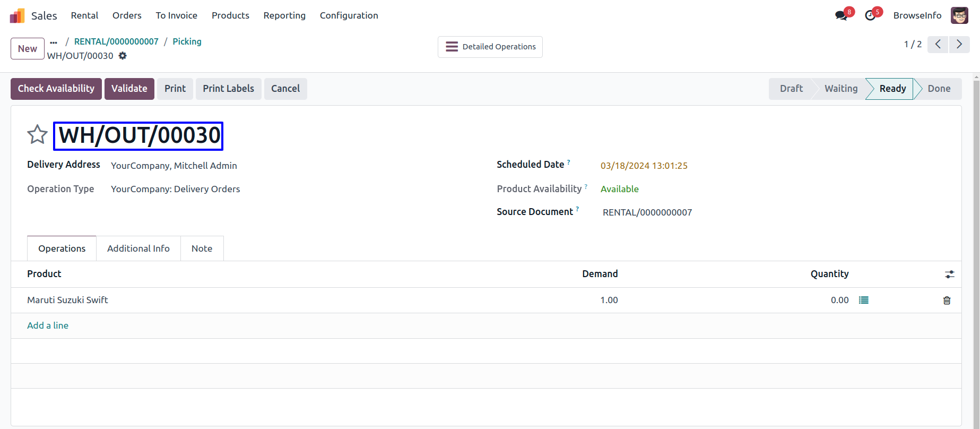
Task: Click the Validate button
Action: (x=129, y=89)
